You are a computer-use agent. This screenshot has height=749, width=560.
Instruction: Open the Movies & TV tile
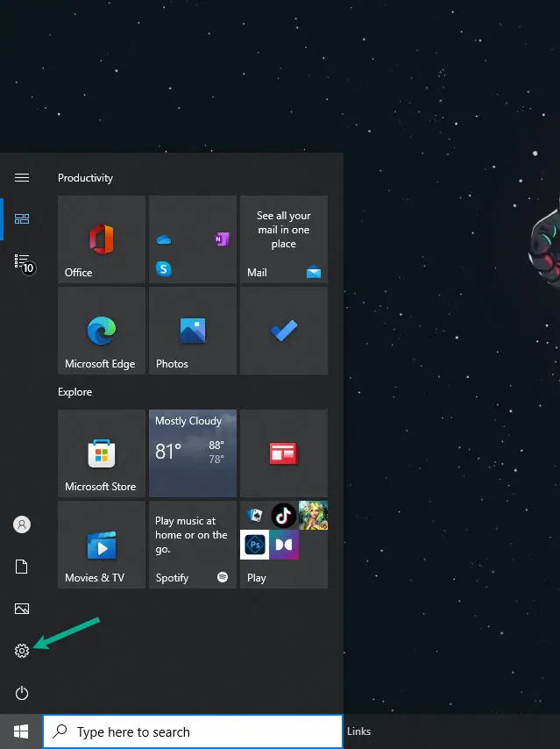101,545
